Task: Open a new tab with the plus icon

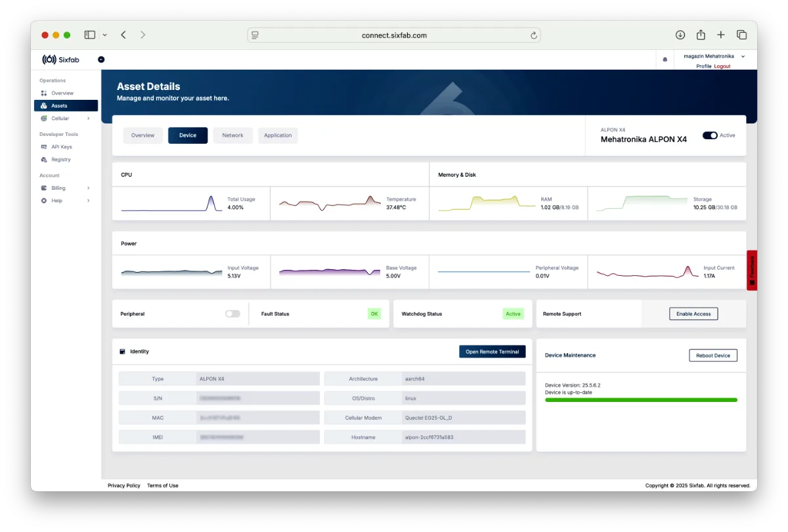Action: coord(721,35)
